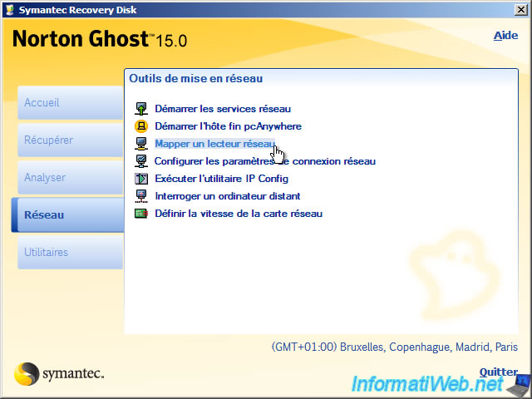Image resolution: width=532 pixels, height=399 pixels.
Task: Switch to the Utilitaires tab
Action: (70, 253)
